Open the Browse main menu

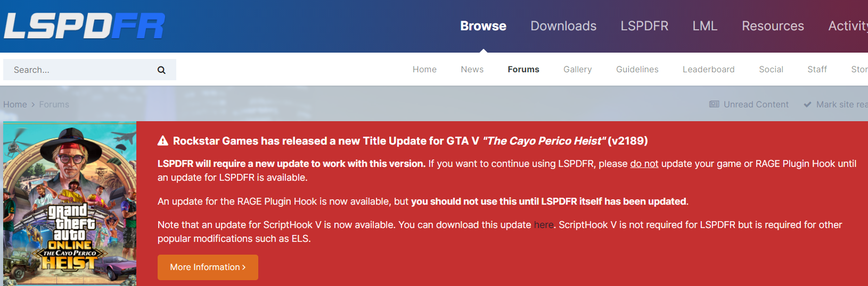click(x=483, y=26)
